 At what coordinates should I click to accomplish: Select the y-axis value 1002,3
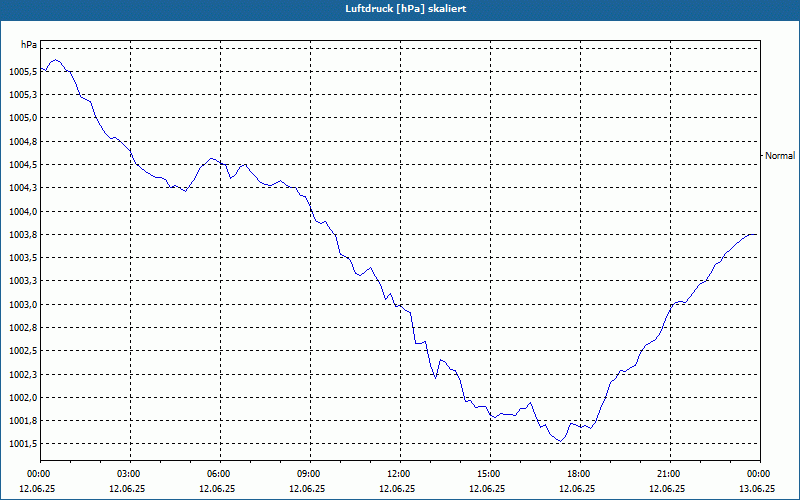click(23, 374)
